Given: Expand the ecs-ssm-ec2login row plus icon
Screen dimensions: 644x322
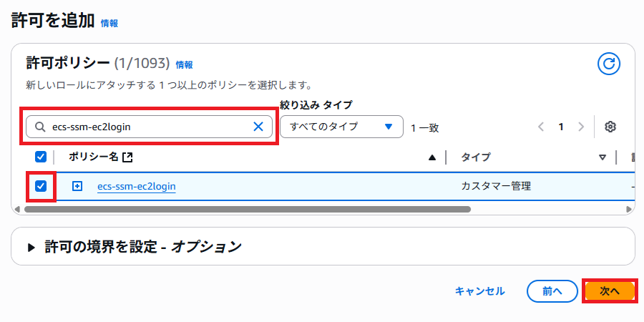Looking at the screenshot, I should (77, 186).
